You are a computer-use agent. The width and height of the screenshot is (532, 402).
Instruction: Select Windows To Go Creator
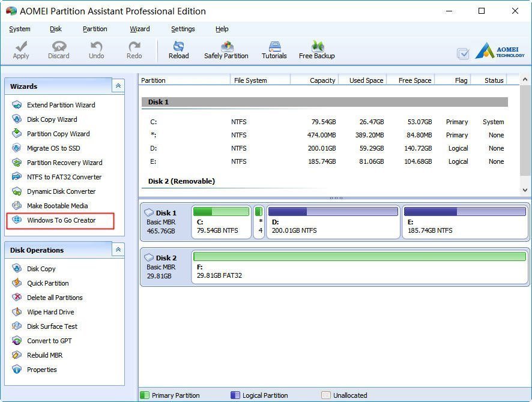pos(61,220)
